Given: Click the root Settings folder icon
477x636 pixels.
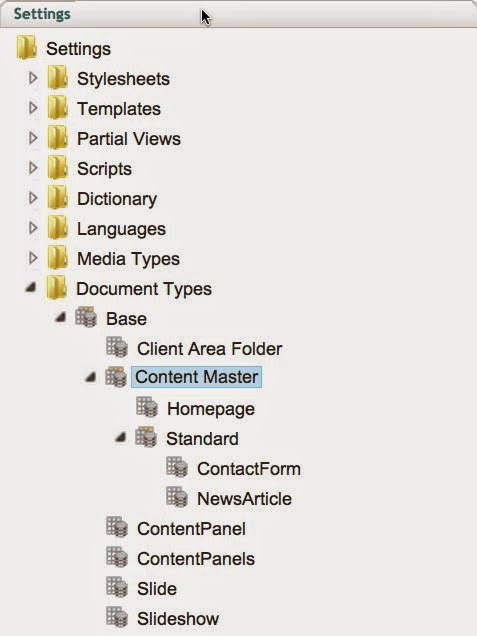Looking at the screenshot, I should [x=27, y=47].
